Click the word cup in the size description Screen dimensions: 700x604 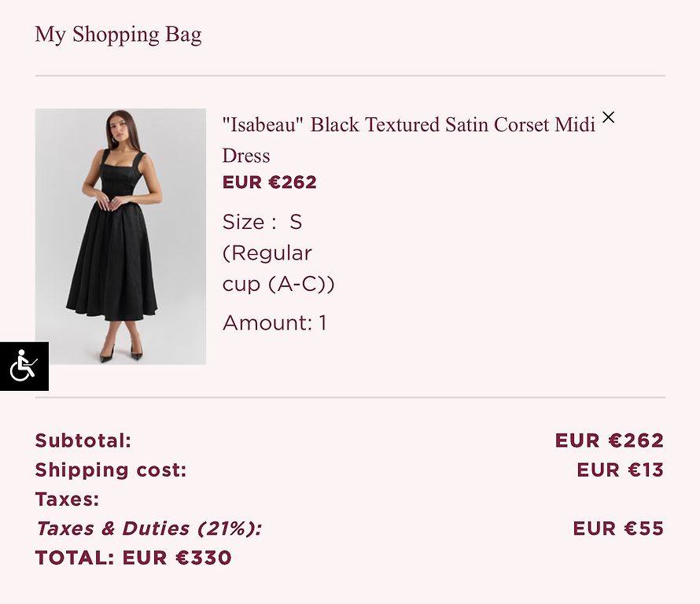point(241,285)
